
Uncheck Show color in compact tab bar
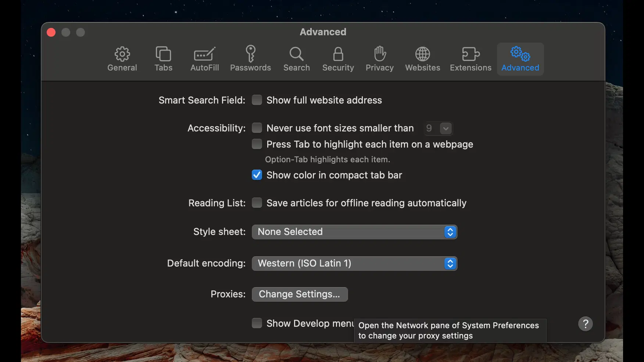click(257, 175)
